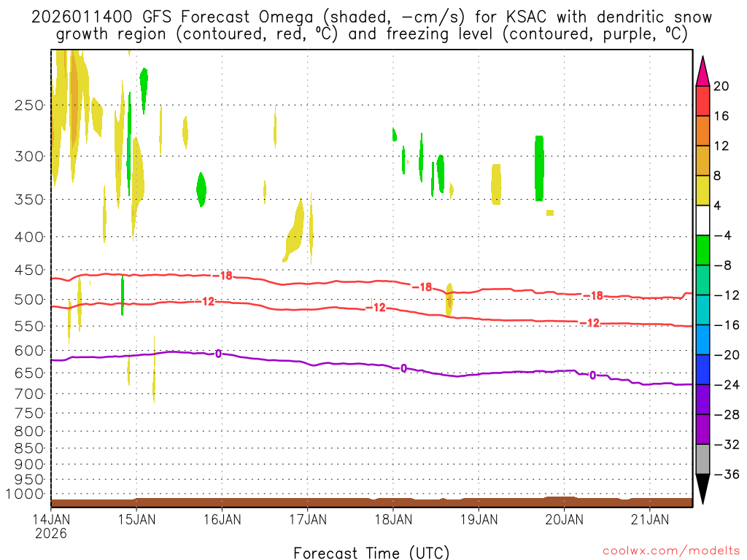The height and width of the screenshot is (560, 747).
Task: Click the 600 pressure level label
Action: click(x=29, y=351)
